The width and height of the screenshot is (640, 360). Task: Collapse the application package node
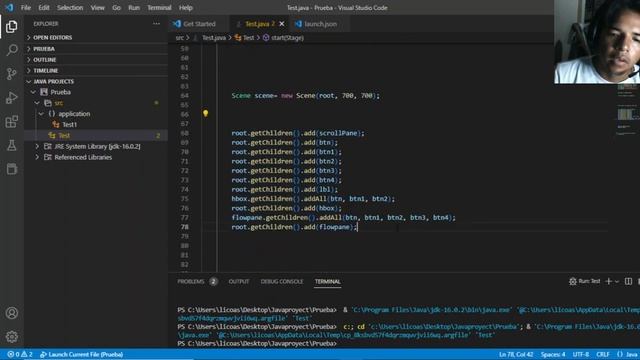pyautogui.click(x=41, y=114)
